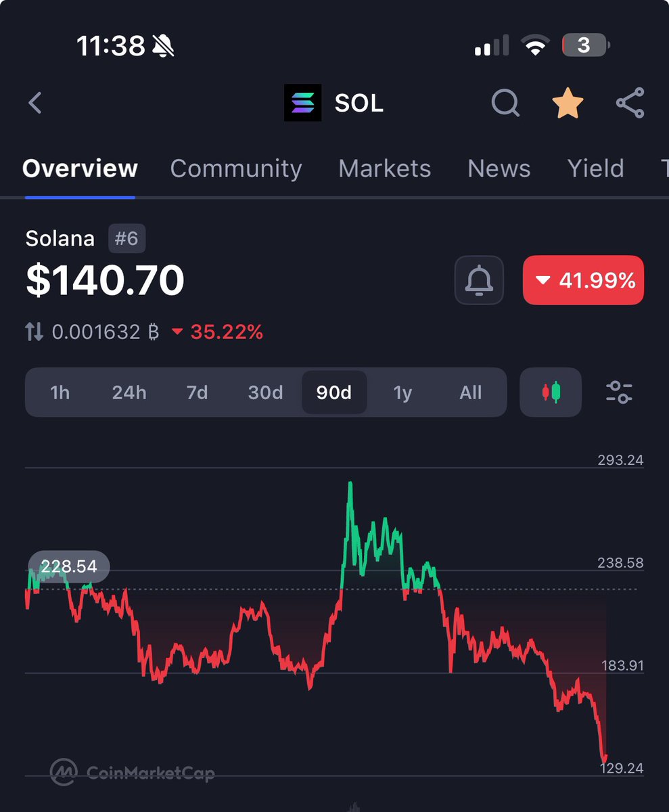This screenshot has height=812, width=669.
Task: Tap the chart's highest green peak
Action: 350,483
